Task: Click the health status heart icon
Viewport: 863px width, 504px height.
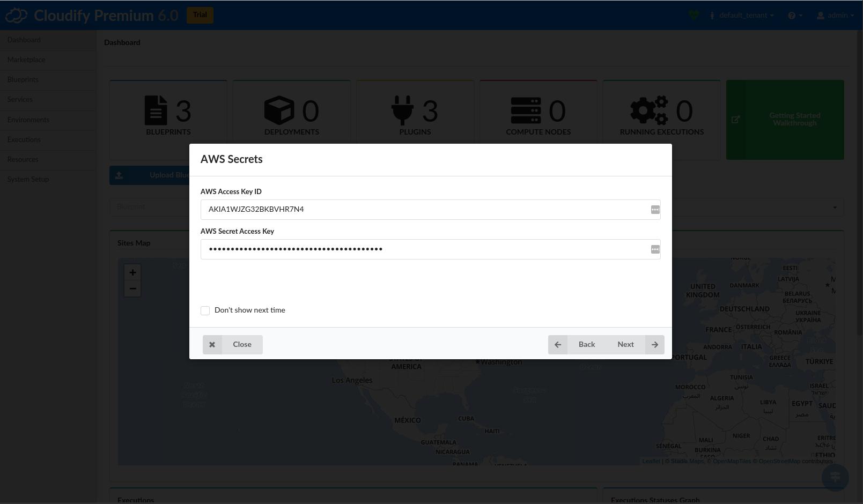Action: point(693,14)
